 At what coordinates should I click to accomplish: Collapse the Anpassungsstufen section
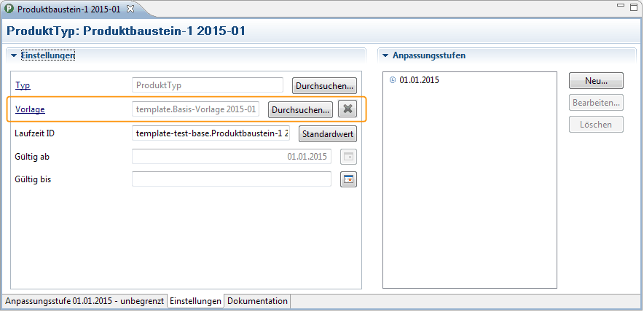click(x=385, y=55)
